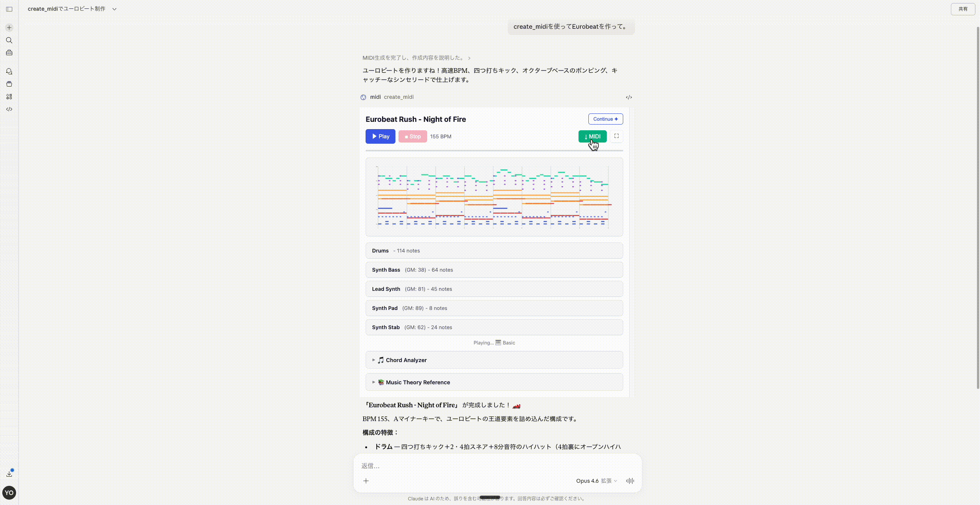Download the MIDI file
Viewport: 980px width, 505px height.
coord(592,136)
